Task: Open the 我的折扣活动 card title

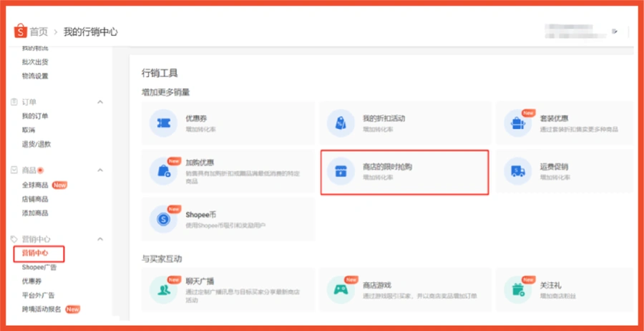Action: [x=384, y=119]
